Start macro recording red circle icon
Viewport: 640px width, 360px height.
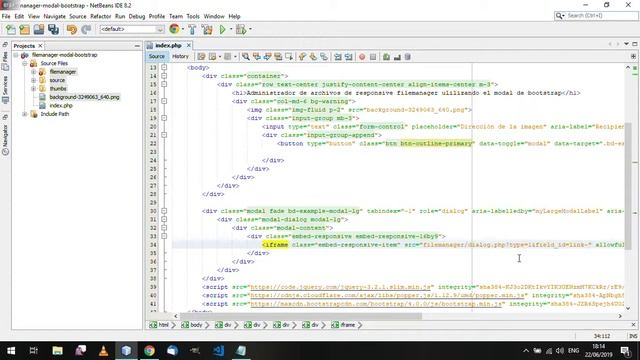pyautogui.click(x=362, y=57)
